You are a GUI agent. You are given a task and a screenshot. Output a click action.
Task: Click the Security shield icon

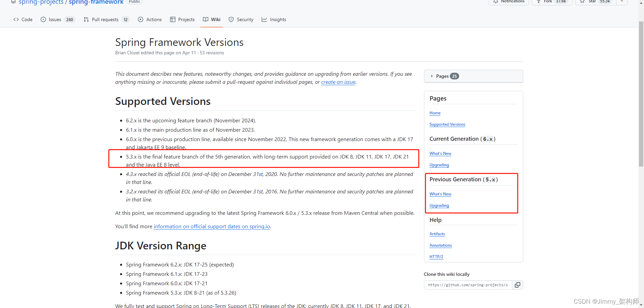coord(231,19)
